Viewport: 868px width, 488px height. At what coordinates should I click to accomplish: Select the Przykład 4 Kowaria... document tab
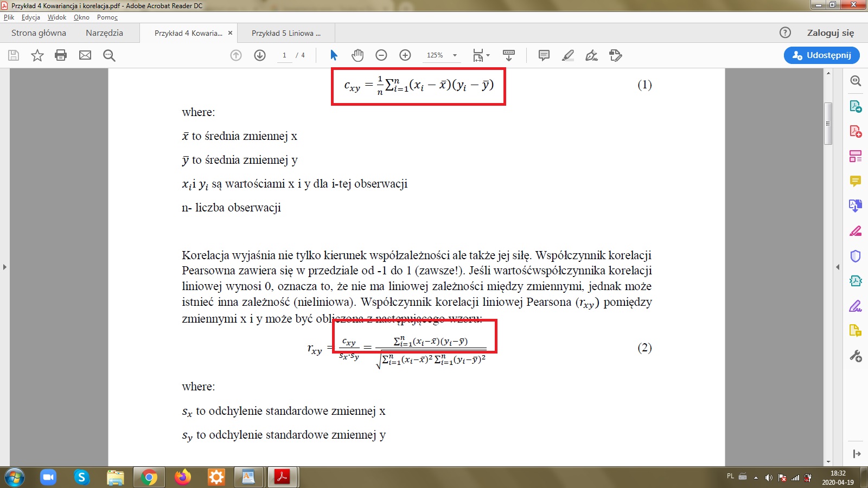(188, 33)
